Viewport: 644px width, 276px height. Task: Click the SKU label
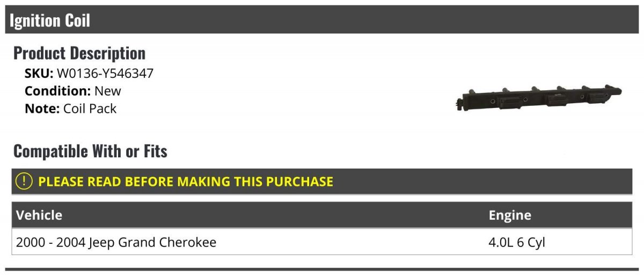click(x=39, y=74)
